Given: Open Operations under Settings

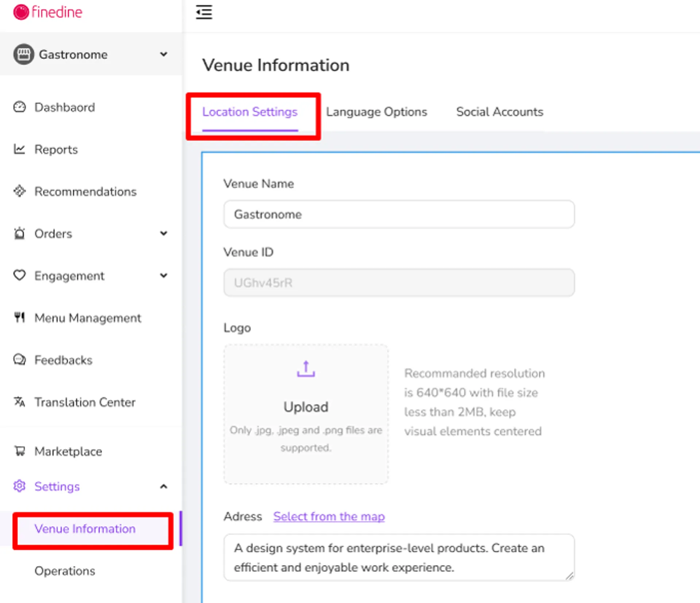Looking at the screenshot, I should click(65, 571).
